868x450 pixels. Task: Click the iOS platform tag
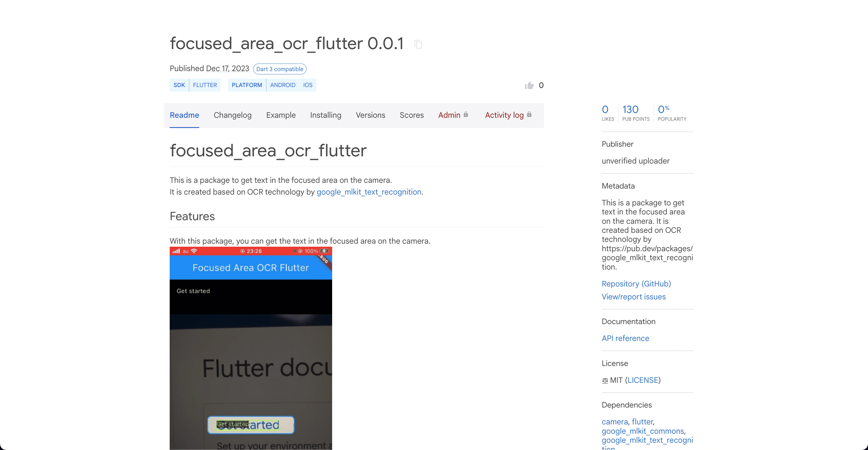(307, 85)
